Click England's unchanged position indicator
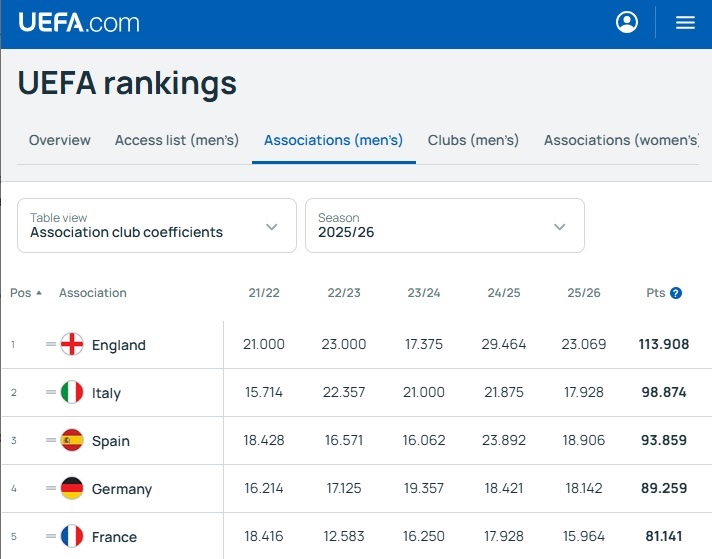The height and width of the screenshot is (559, 712). 51,344
